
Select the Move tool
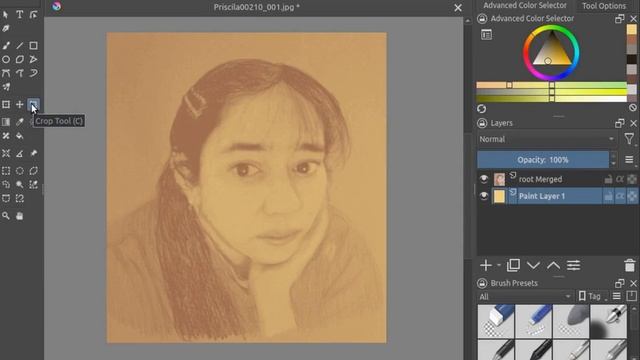point(20,104)
